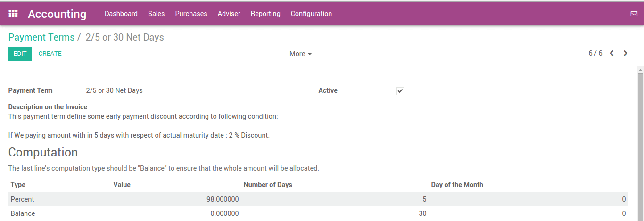644x221 pixels.
Task: Click the Create button
Action: pyautogui.click(x=50, y=54)
